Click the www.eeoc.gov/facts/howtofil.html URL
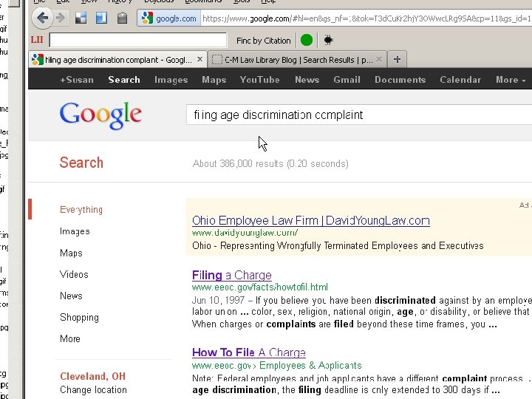 pos(260,287)
